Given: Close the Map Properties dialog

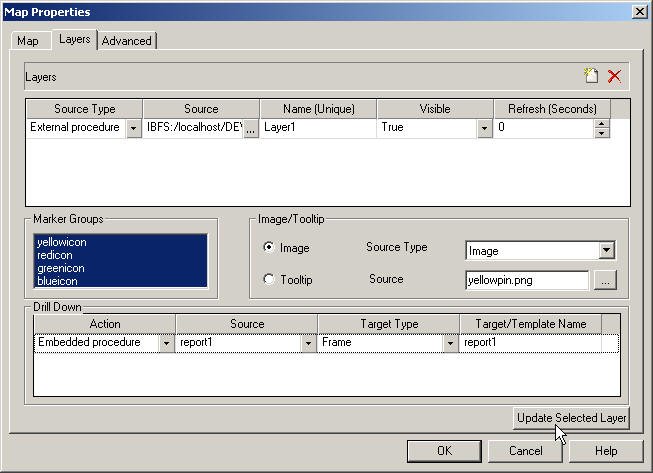Looking at the screenshot, I should [x=638, y=11].
